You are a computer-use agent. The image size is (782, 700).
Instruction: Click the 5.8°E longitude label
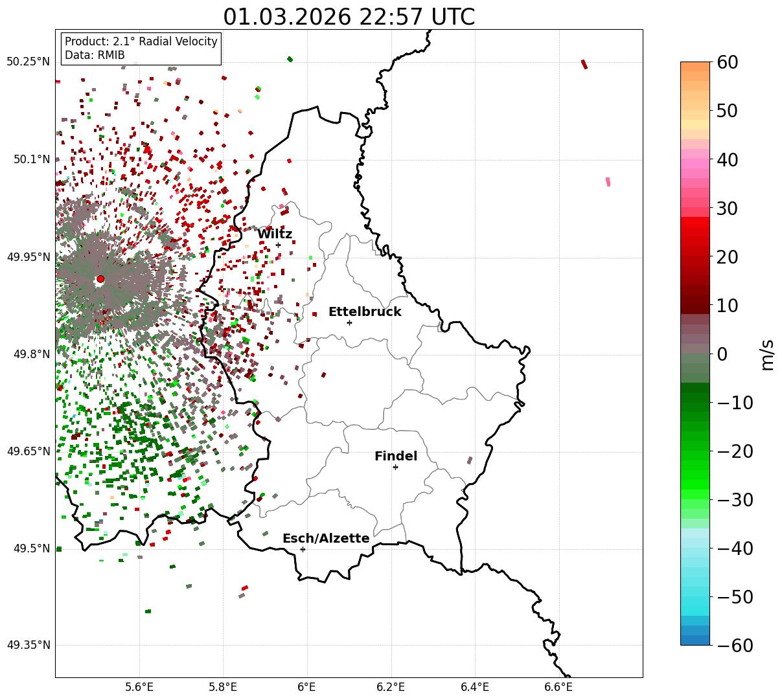223,686
